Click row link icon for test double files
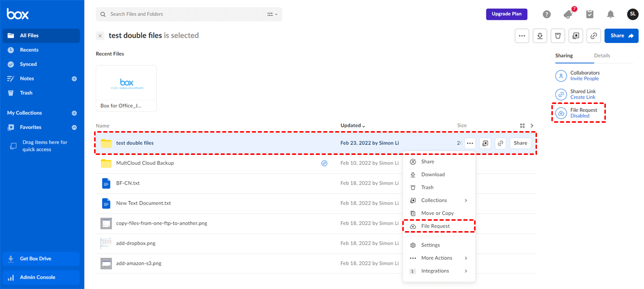 click(x=501, y=143)
